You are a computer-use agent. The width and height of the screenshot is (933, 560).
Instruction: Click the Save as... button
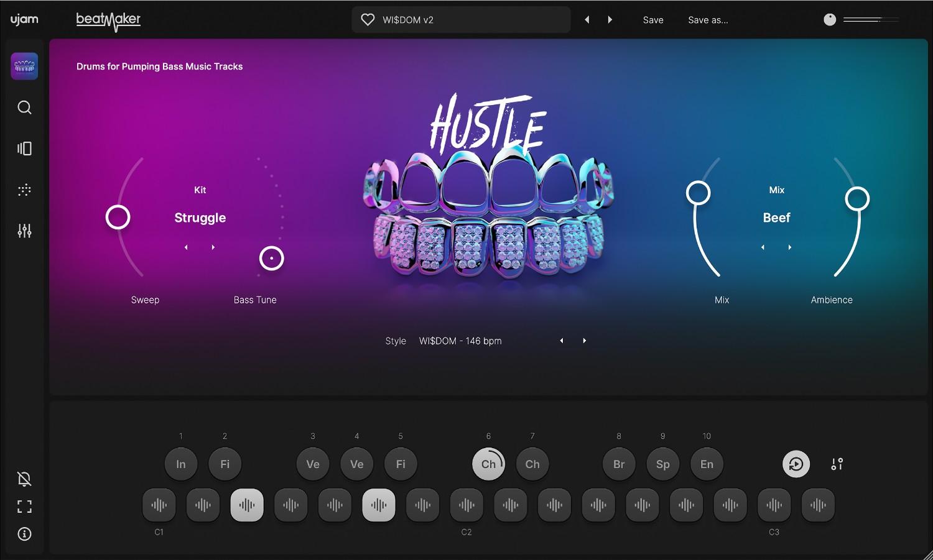(708, 20)
